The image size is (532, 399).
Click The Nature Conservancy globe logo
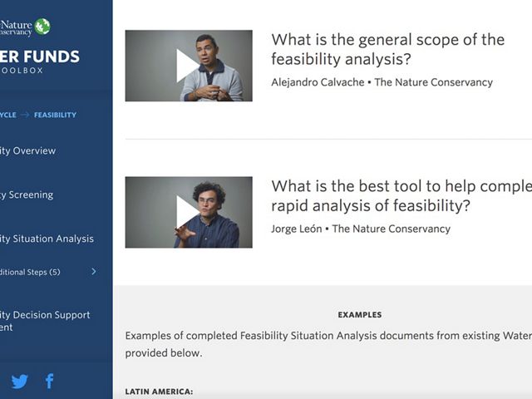click(x=42, y=27)
